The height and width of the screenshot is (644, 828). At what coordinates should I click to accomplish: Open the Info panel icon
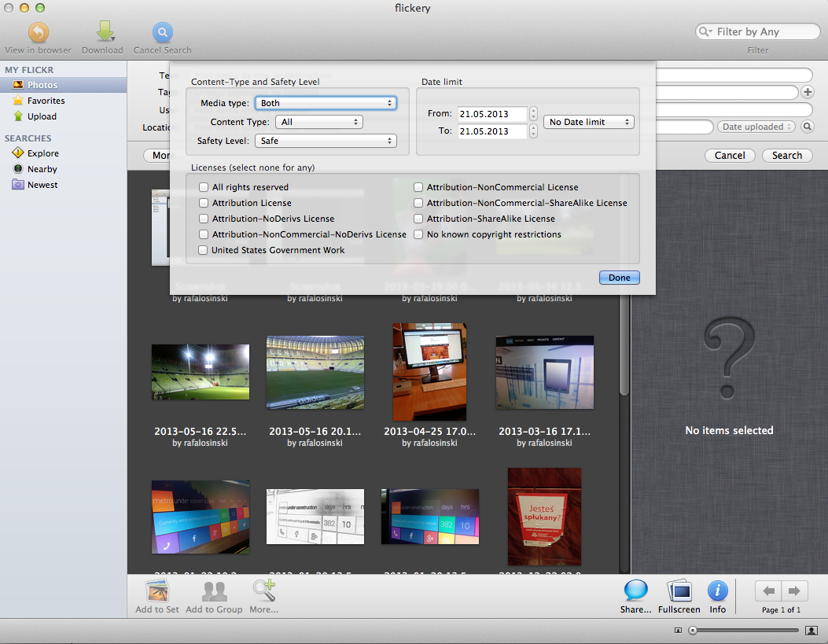pos(717,591)
